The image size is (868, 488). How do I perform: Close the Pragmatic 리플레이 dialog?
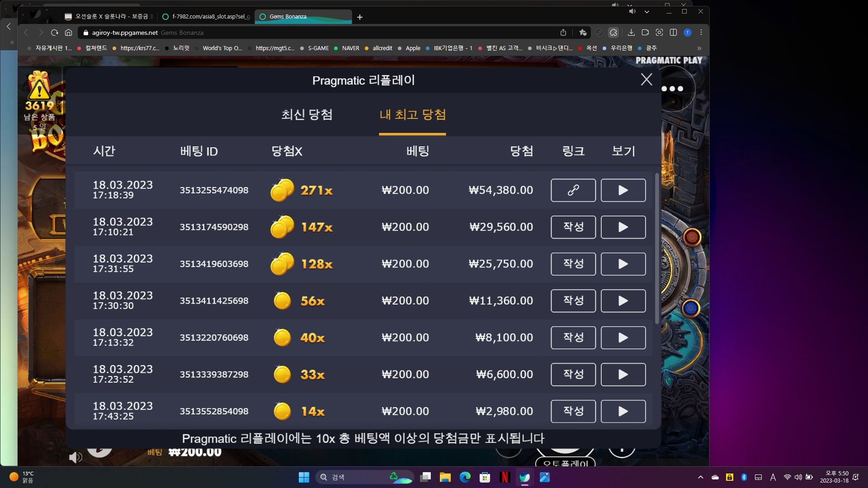[646, 80]
